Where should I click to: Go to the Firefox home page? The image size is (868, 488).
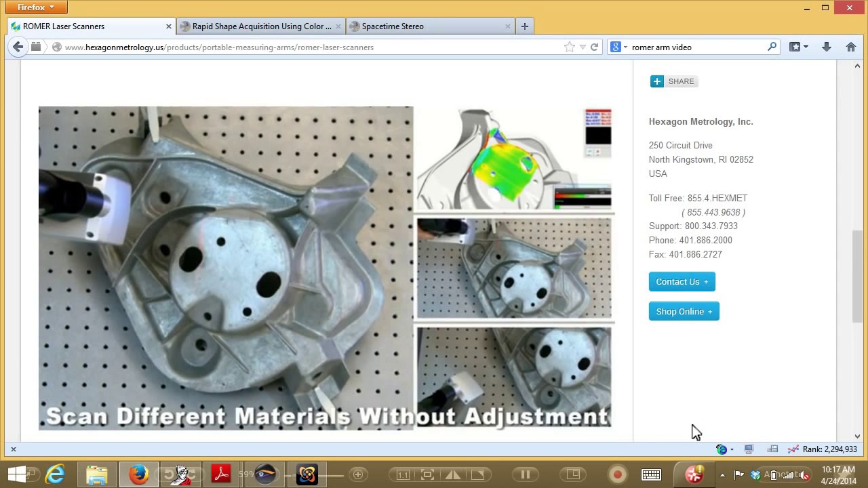pyautogui.click(x=851, y=47)
